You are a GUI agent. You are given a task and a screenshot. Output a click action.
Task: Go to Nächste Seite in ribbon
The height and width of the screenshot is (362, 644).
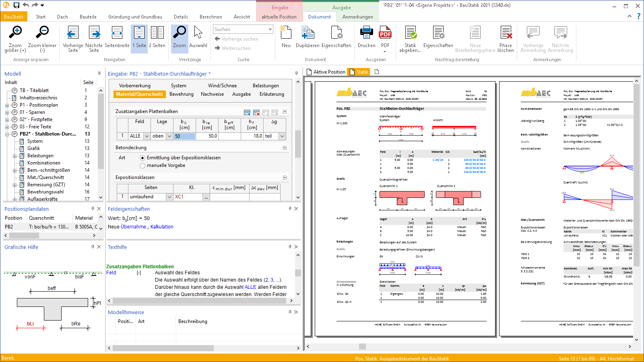click(94, 33)
